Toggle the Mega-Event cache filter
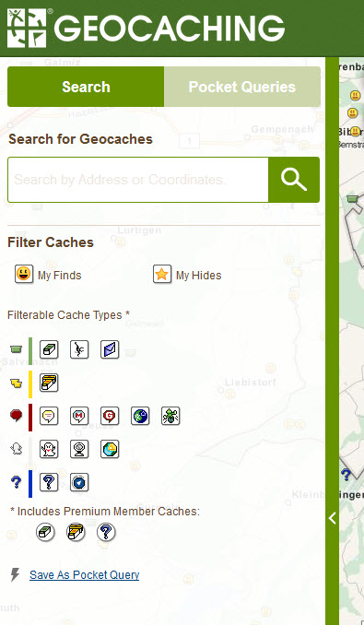364x625 pixels. tap(79, 416)
